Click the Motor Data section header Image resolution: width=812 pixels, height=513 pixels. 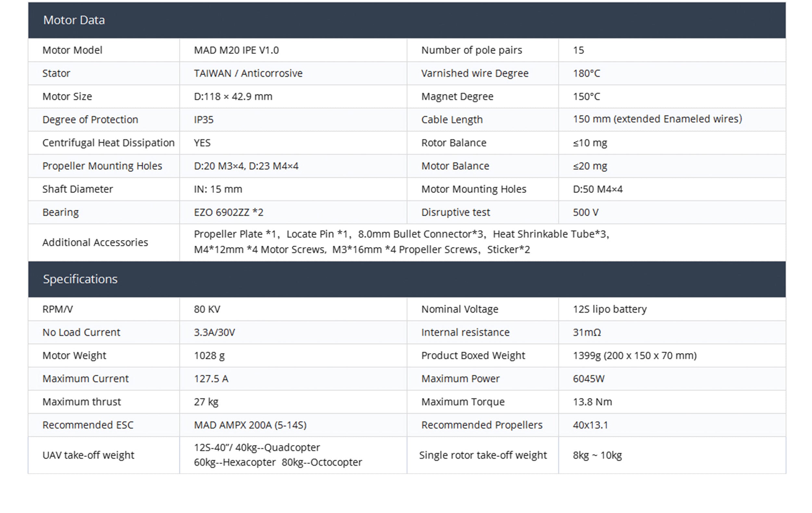point(74,20)
